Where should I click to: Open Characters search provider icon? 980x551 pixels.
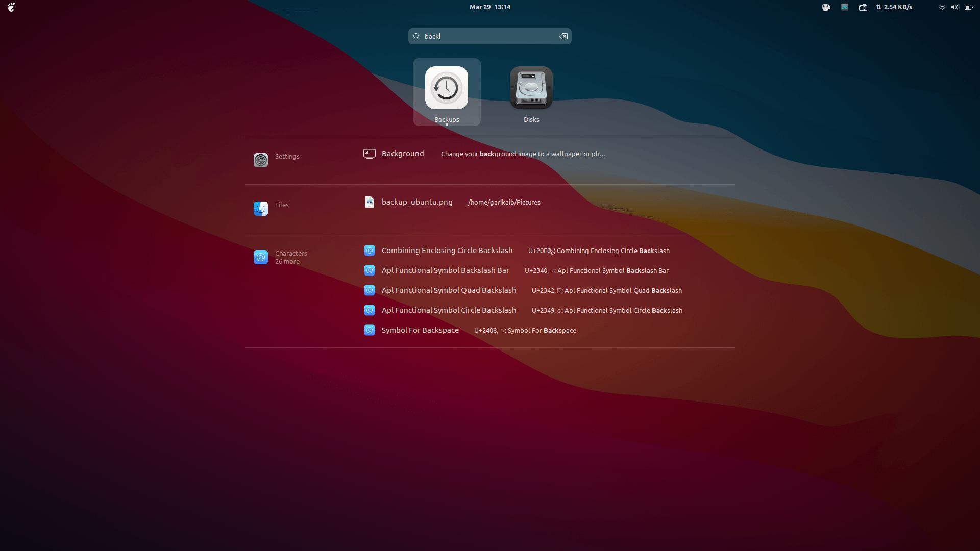261,257
